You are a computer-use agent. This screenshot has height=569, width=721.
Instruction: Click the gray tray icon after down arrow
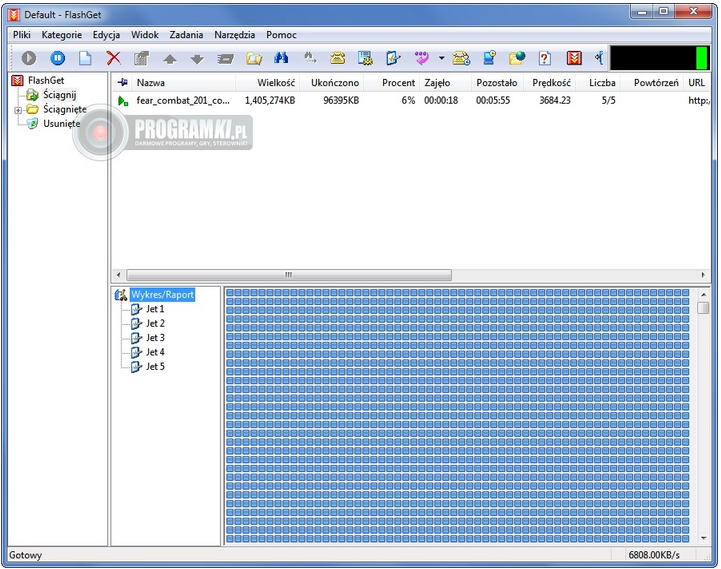[x=225, y=59]
